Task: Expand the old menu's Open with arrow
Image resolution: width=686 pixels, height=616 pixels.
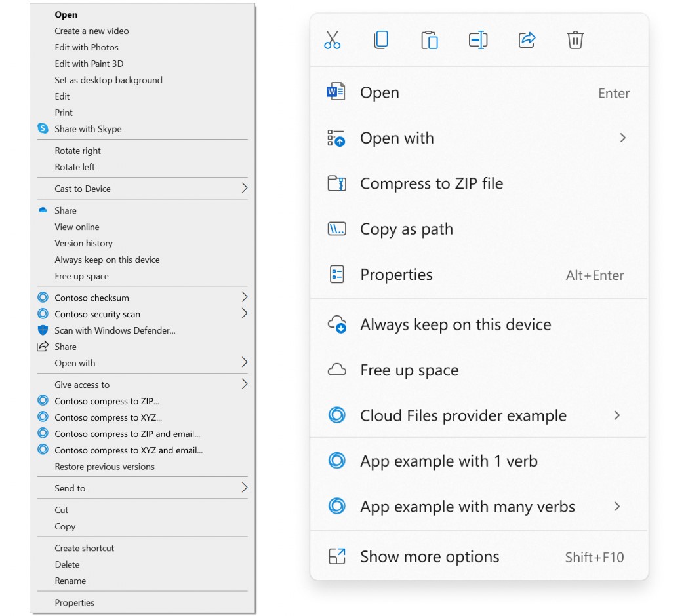Action: click(245, 362)
